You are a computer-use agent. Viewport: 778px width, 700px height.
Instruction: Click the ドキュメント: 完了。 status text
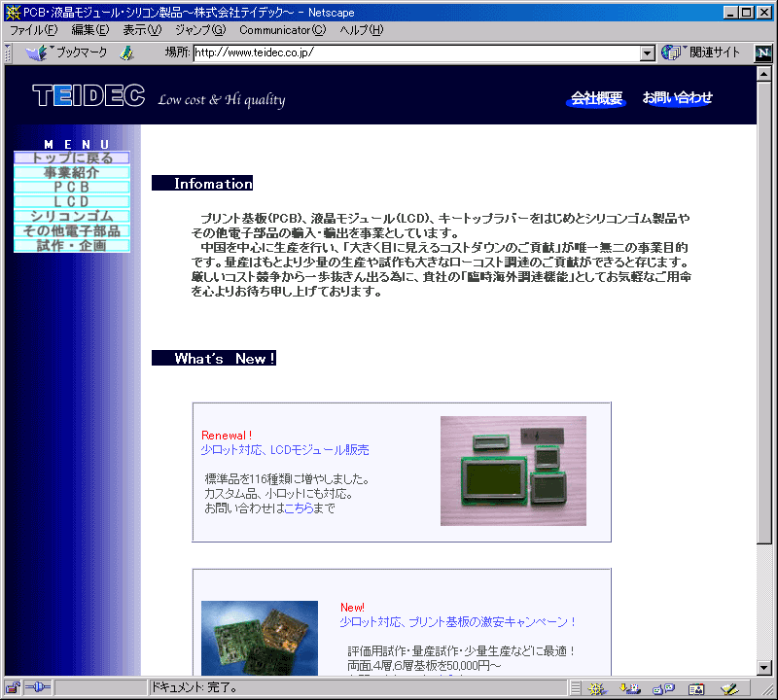194,687
